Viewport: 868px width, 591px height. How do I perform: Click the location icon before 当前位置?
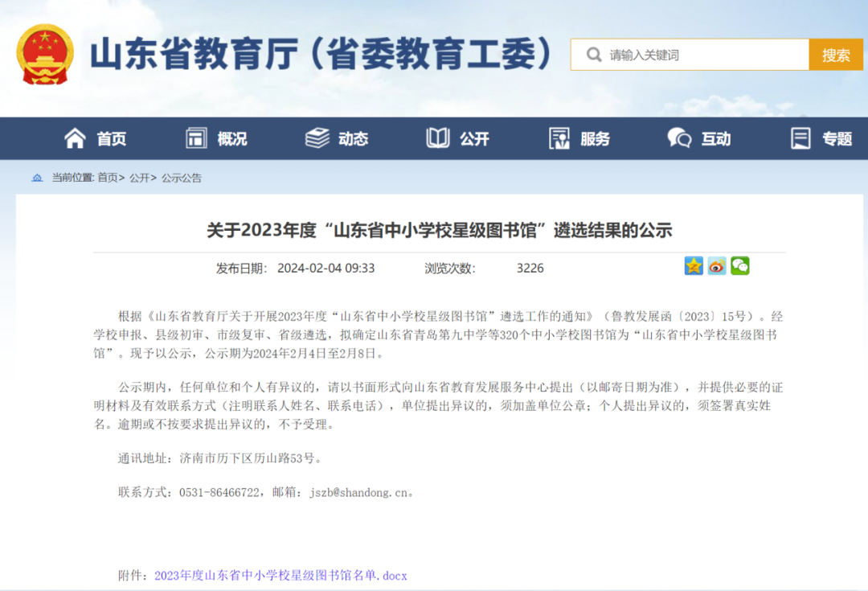point(35,178)
